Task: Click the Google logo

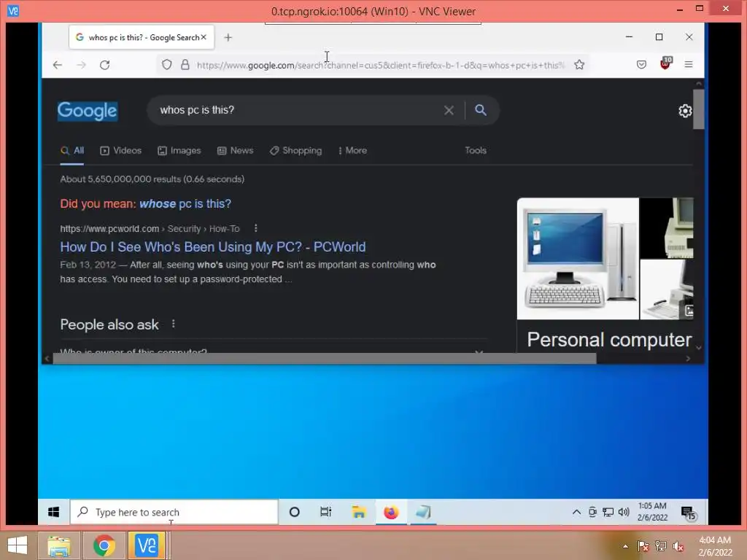Action: tap(88, 111)
